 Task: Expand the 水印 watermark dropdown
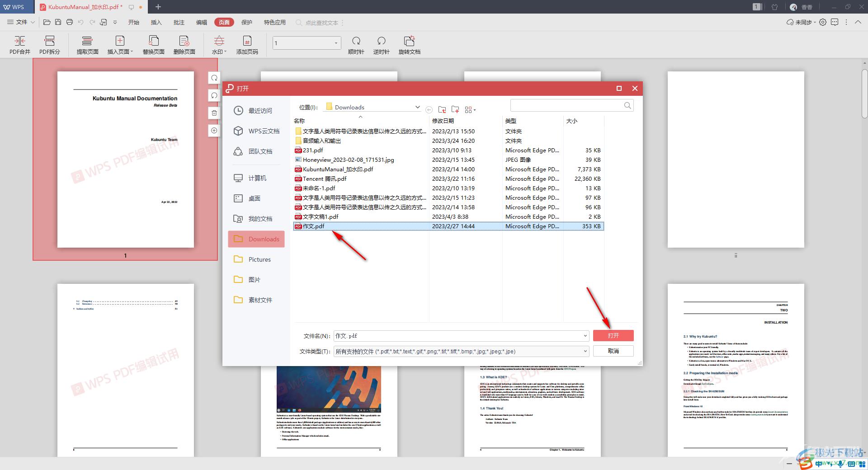point(225,52)
